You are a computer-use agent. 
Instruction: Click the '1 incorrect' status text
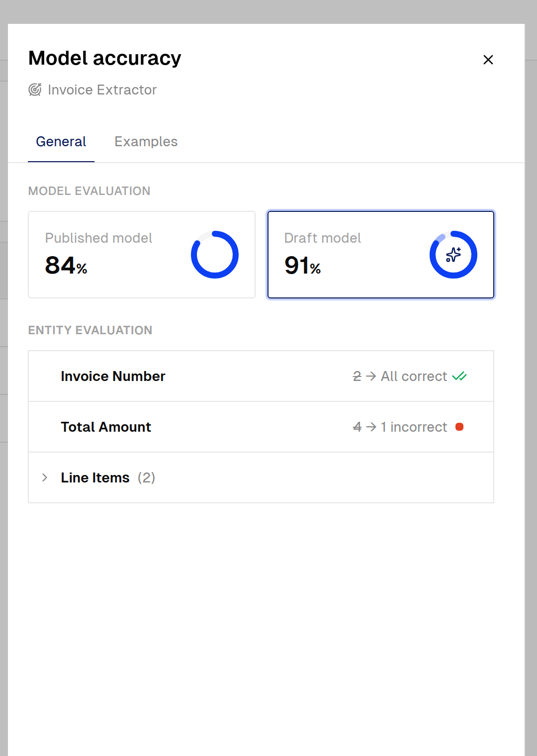pyautogui.click(x=414, y=427)
